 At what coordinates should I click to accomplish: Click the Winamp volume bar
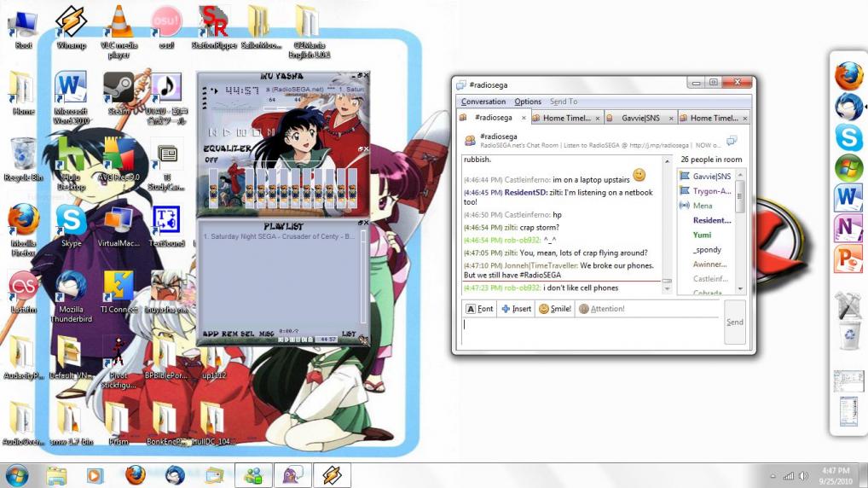pyautogui.click(x=285, y=108)
